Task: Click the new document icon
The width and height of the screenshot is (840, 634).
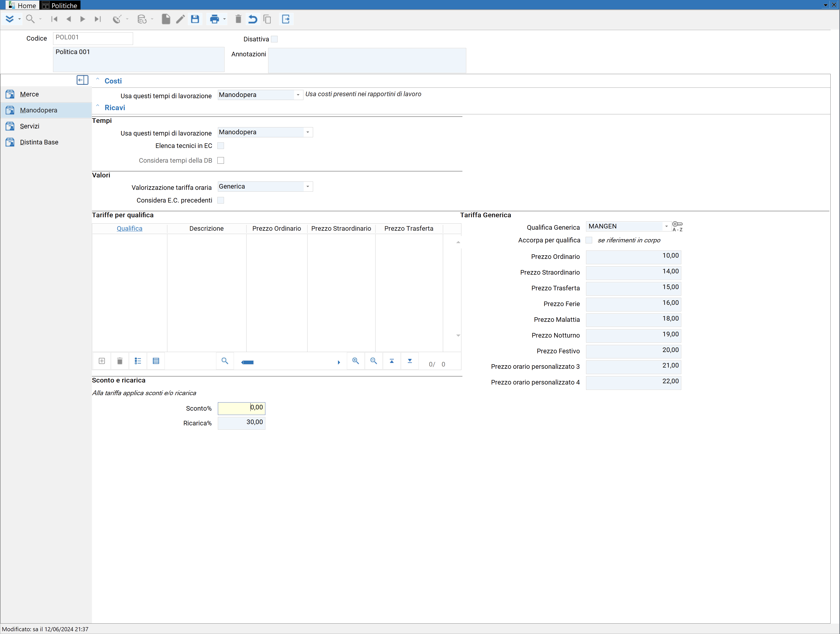Action: pos(166,19)
